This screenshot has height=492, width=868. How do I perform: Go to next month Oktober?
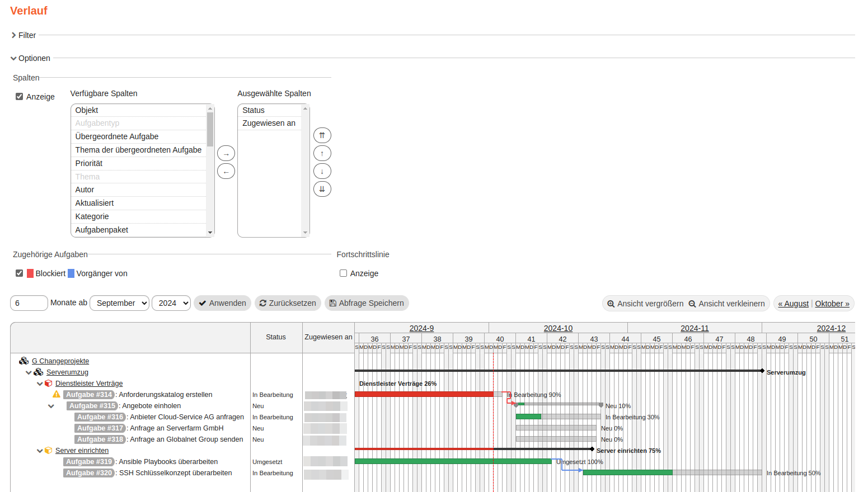click(x=832, y=304)
